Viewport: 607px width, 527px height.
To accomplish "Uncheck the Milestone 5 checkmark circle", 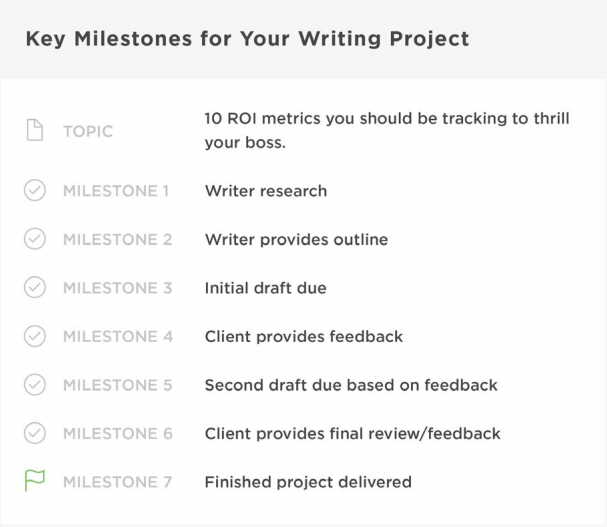I will [x=35, y=385].
